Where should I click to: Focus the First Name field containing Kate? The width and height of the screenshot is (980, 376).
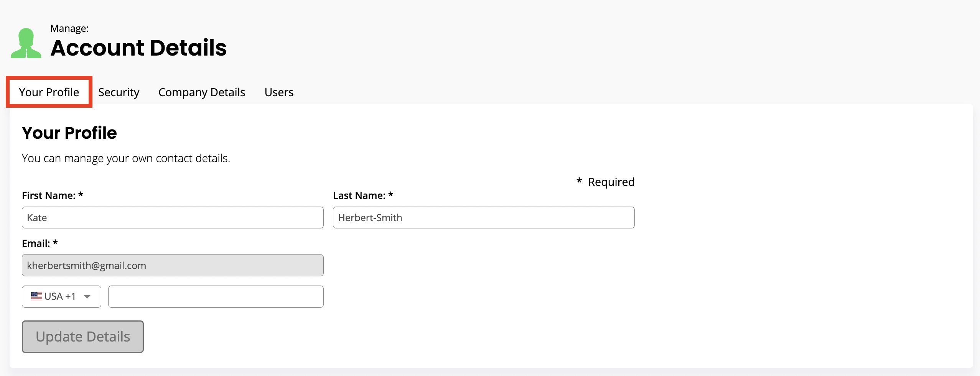pyautogui.click(x=173, y=218)
